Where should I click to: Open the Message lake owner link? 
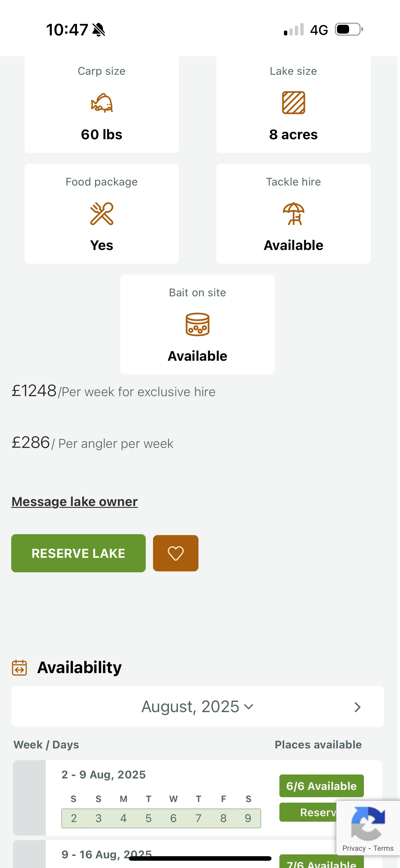point(75,501)
